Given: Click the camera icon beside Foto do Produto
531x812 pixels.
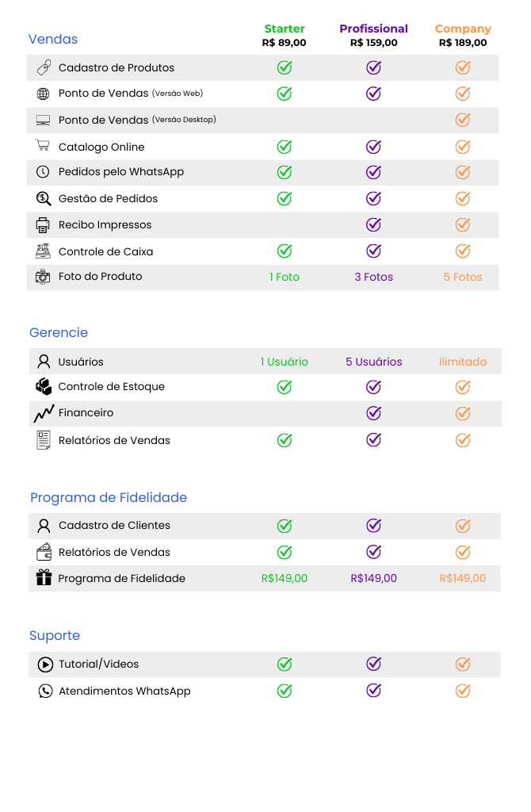Looking at the screenshot, I should click(43, 277).
